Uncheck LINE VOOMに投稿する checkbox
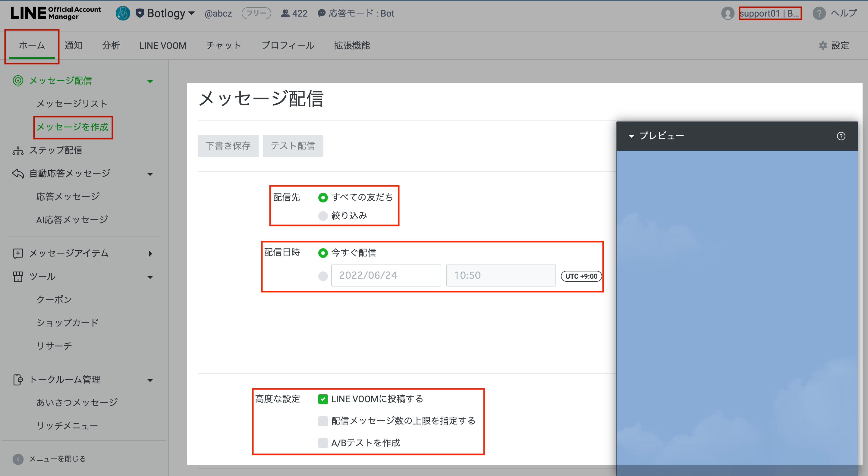This screenshot has width=868, height=476. 323,399
